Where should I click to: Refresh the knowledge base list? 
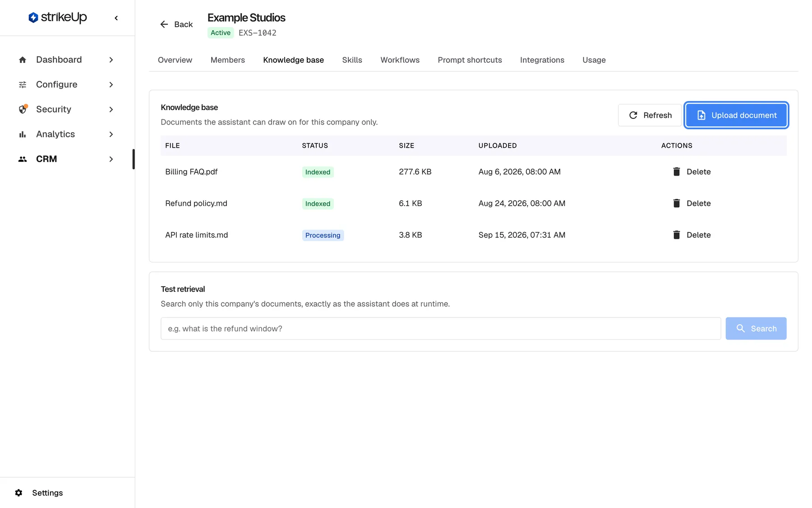coord(650,115)
